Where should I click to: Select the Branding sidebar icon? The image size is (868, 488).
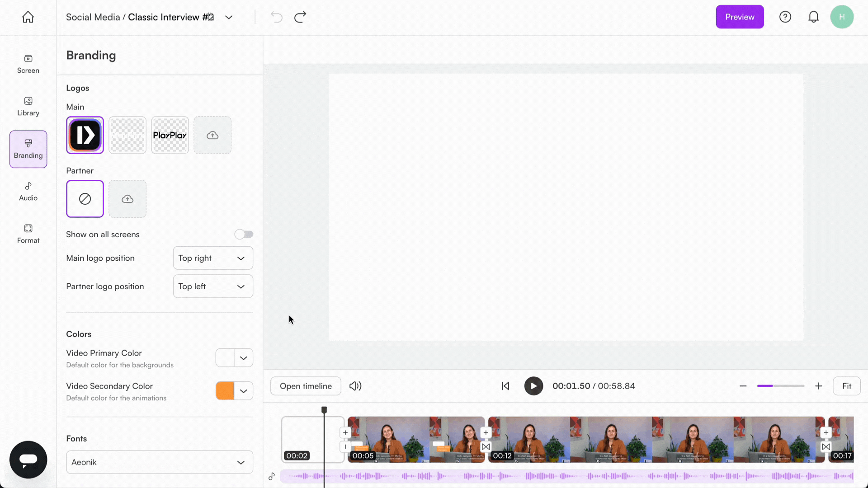point(28,148)
